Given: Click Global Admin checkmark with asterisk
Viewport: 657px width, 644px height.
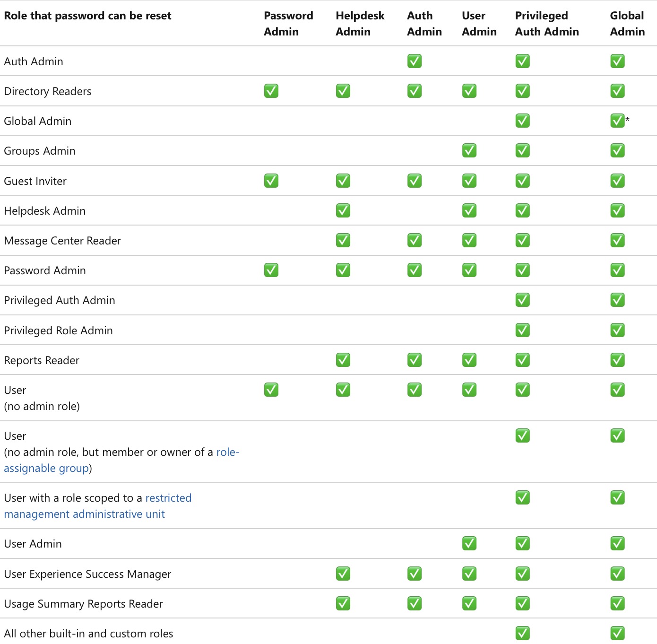Looking at the screenshot, I should (618, 121).
